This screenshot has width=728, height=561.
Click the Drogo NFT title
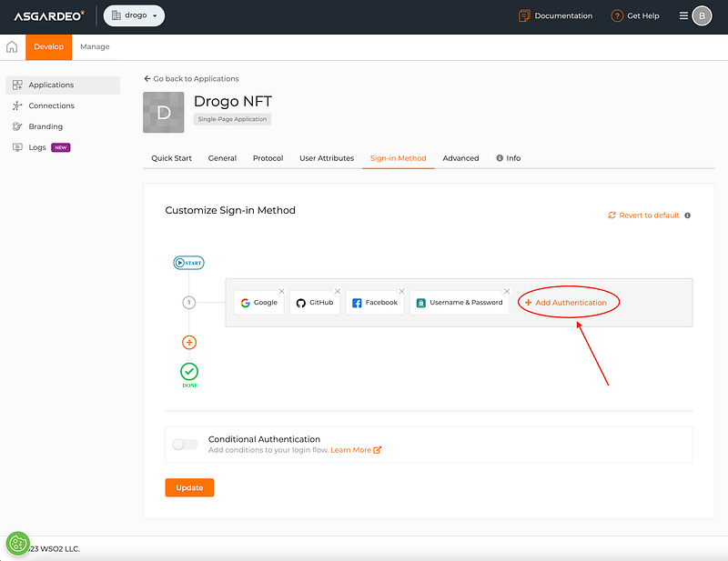pyautogui.click(x=233, y=101)
